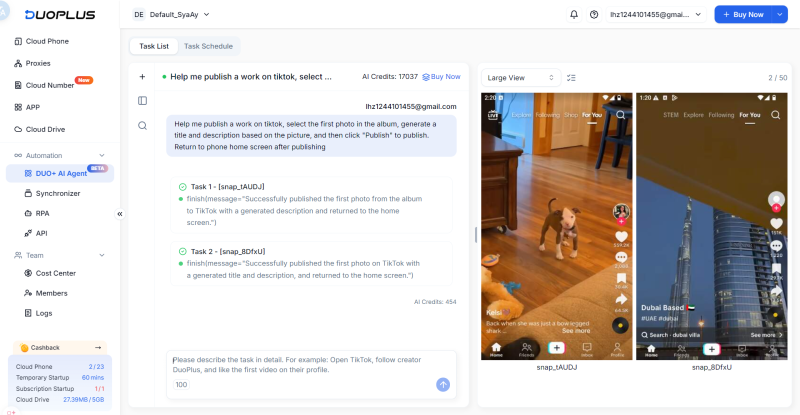Switch to the Task Schedule tab
The image size is (800, 415).
[207, 46]
